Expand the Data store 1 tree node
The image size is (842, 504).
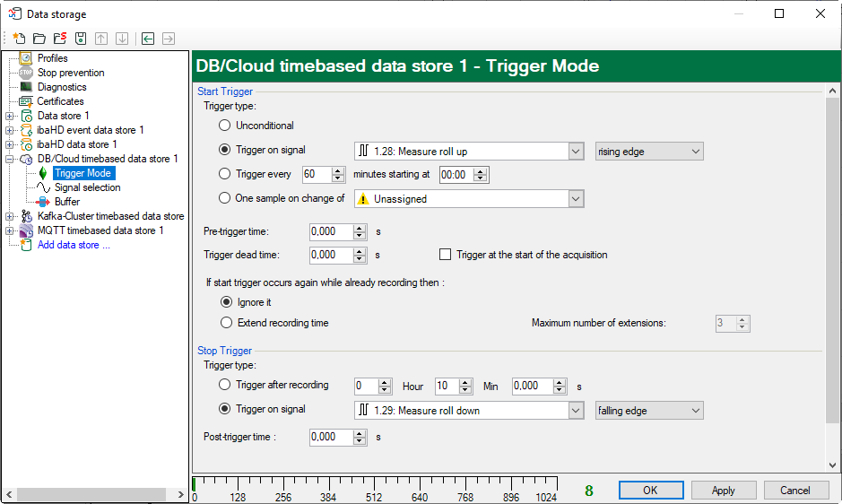9,116
